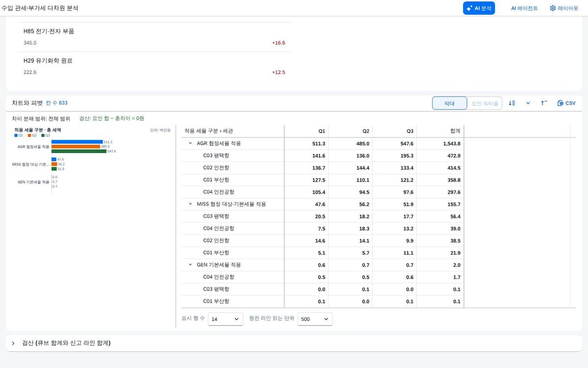Open the 원천 라인 읽는 단위 dropdown
This screenshot has height=368, width=588.
pos(315,319)
